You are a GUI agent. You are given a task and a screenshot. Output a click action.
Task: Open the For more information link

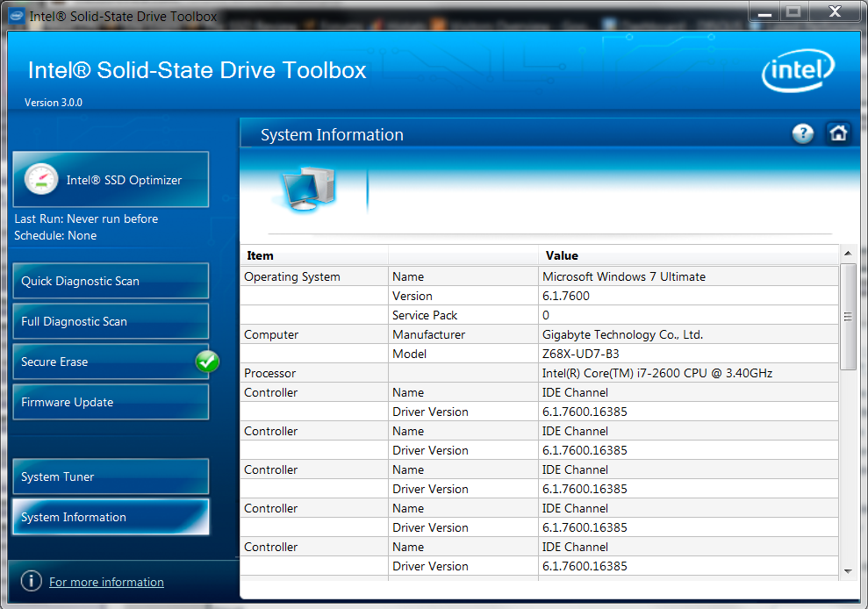[106, 582]
